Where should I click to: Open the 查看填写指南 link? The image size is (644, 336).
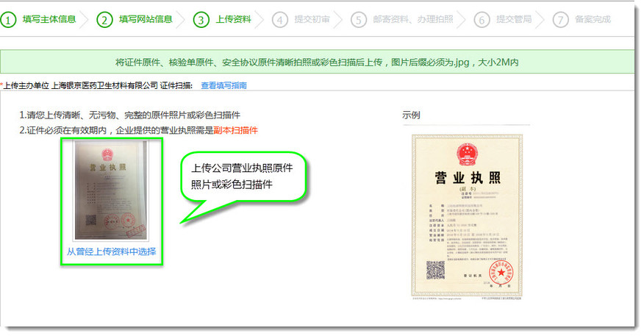pos(223,85)
